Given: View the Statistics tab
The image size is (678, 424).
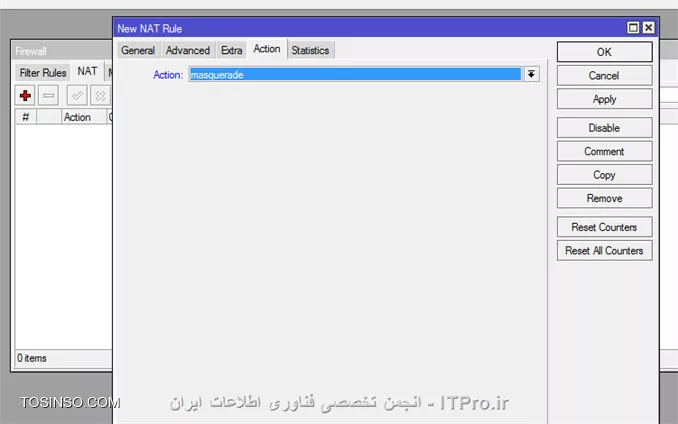Looking at the screenshot, I should [x=310, y=51].
